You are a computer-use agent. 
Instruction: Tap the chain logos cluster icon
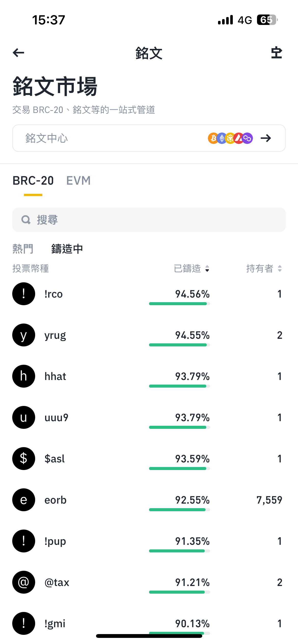[230, 138]
